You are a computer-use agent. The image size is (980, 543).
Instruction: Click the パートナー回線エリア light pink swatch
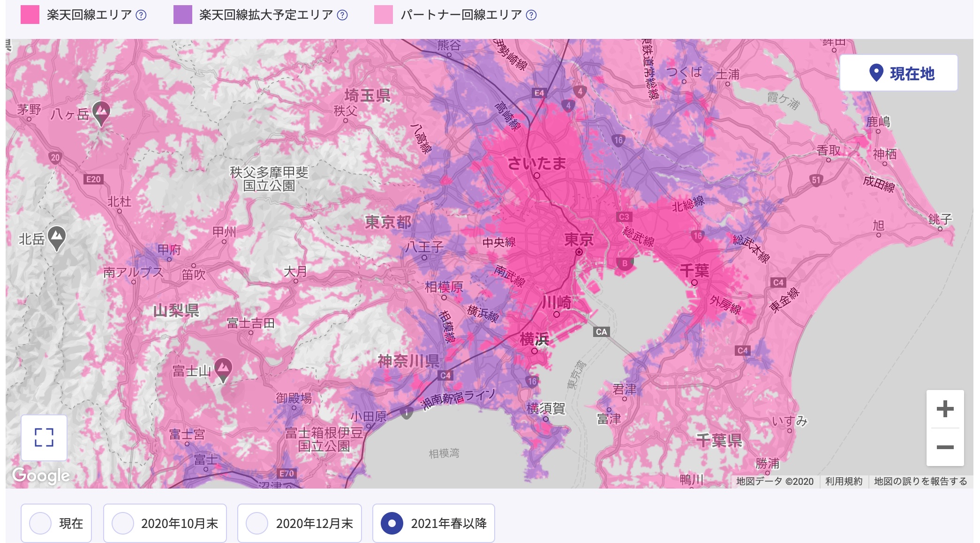tap(384, 15)
